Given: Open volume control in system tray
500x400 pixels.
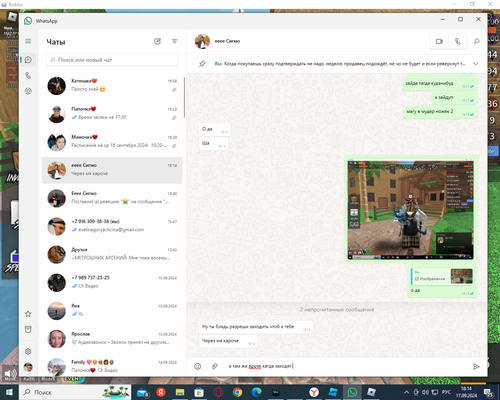Looking at the screenshot, I should click(x=425, y=392).
